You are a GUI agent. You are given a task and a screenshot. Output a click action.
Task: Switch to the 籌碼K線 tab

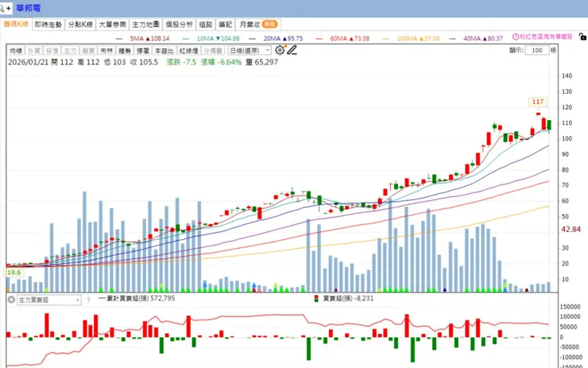(x=16, y=25)
